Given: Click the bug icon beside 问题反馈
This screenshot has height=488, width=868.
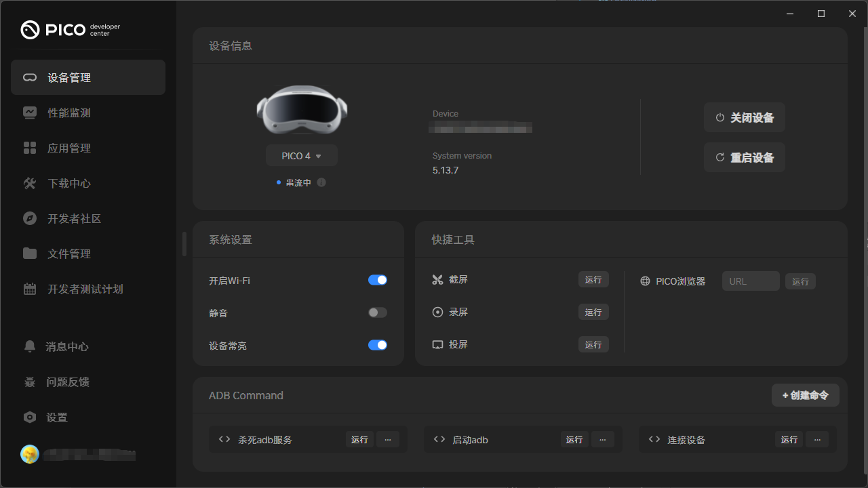Looking at the screenshot, I should pos(30,382).
